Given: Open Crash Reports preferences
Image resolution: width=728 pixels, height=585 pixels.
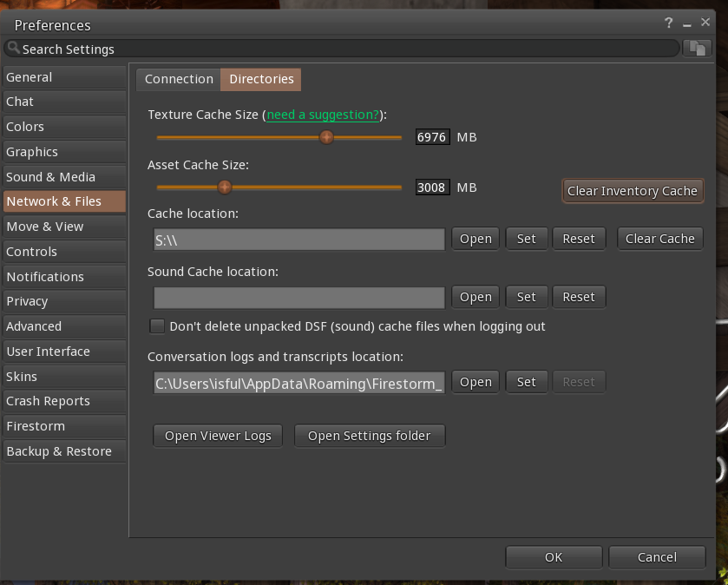Looking at the screenshot, I should click(x=64, y=401).
